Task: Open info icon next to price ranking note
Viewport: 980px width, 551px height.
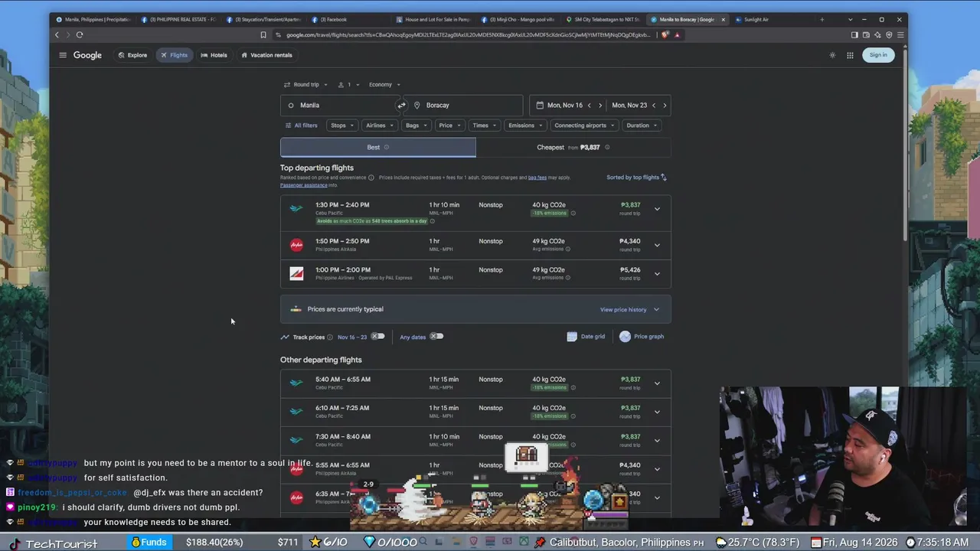Action: 371,178
